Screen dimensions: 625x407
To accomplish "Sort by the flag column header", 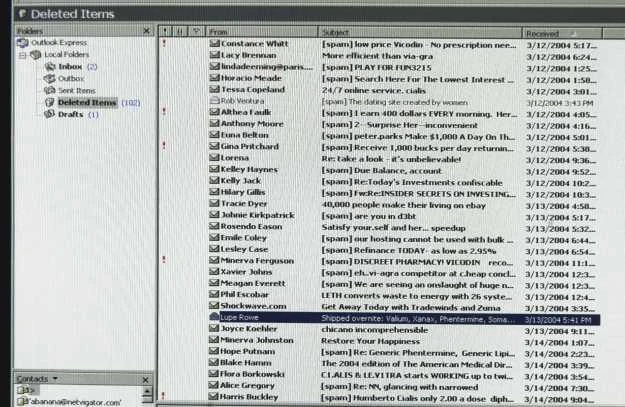I will [x=196, y=33].
